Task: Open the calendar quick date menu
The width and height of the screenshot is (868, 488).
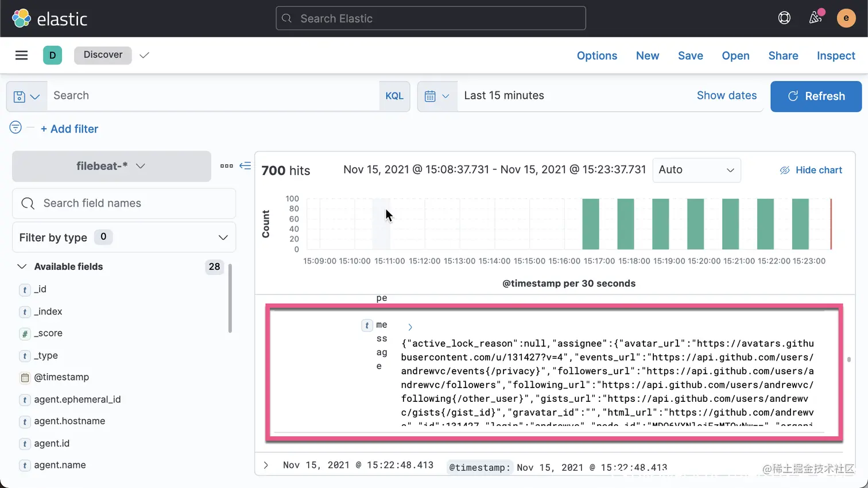Action: pos(437,96)
